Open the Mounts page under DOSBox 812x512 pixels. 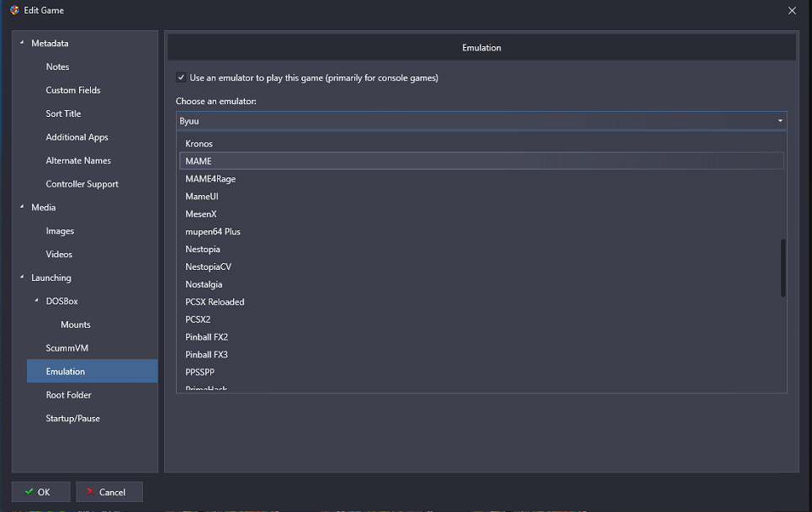(x=76, y=325)
